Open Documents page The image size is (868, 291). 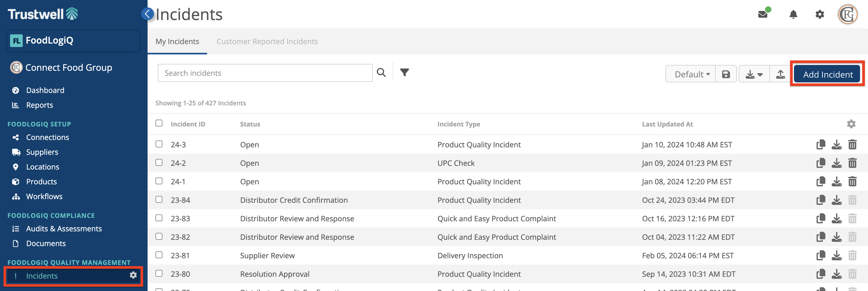46,243
